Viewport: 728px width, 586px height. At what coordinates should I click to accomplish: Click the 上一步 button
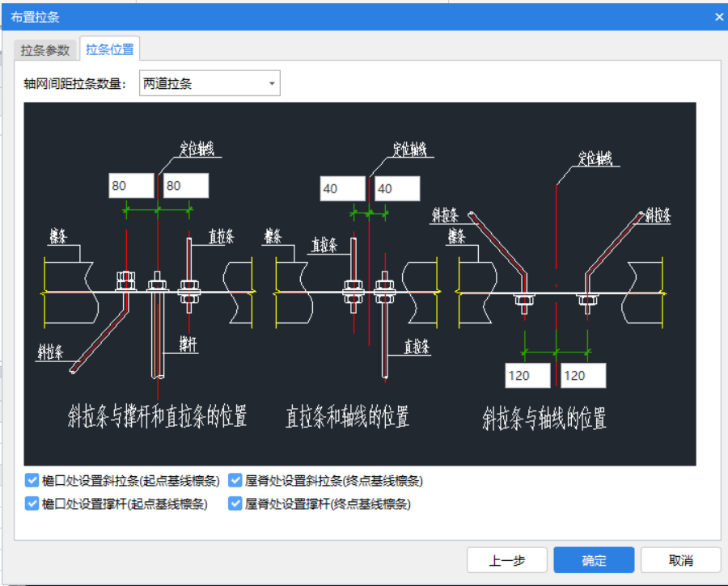[507, 560]
